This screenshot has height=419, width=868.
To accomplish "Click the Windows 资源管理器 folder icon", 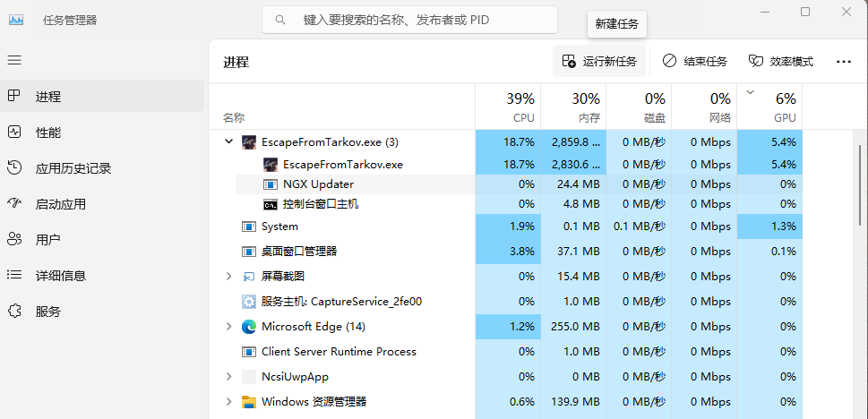I will [x=248, y=402].
